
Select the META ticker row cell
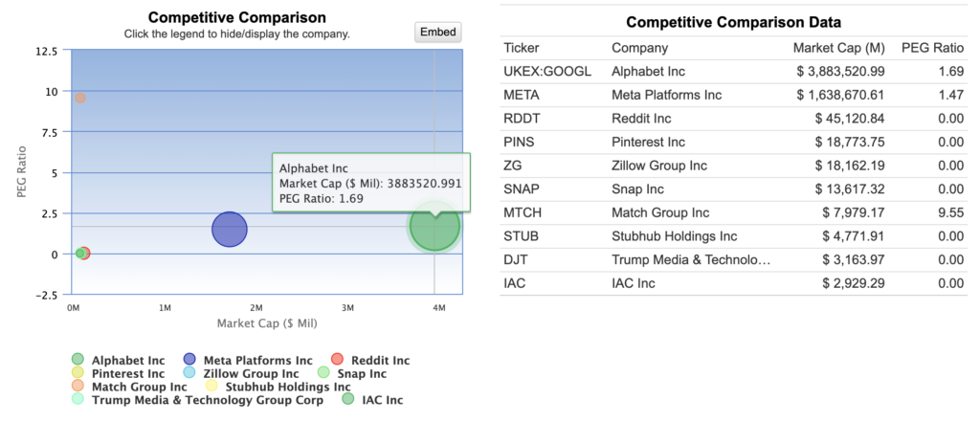[x=522, y=95]
